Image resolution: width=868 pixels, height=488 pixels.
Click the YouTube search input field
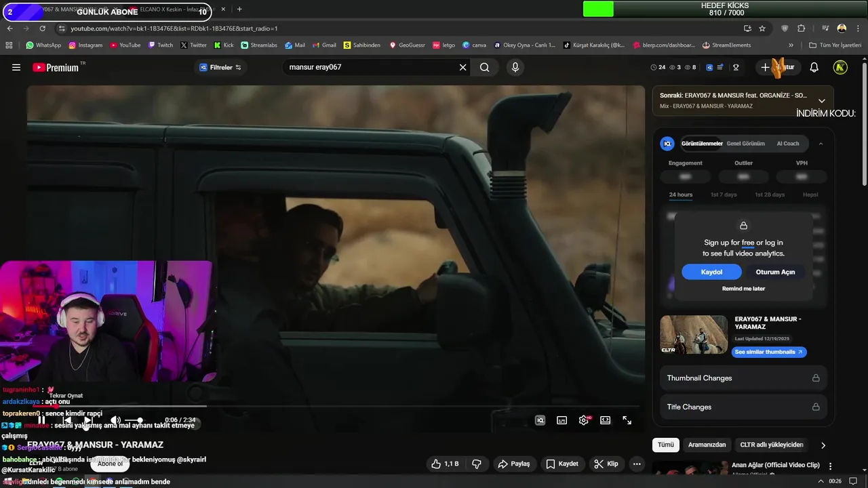coord(370,67)
